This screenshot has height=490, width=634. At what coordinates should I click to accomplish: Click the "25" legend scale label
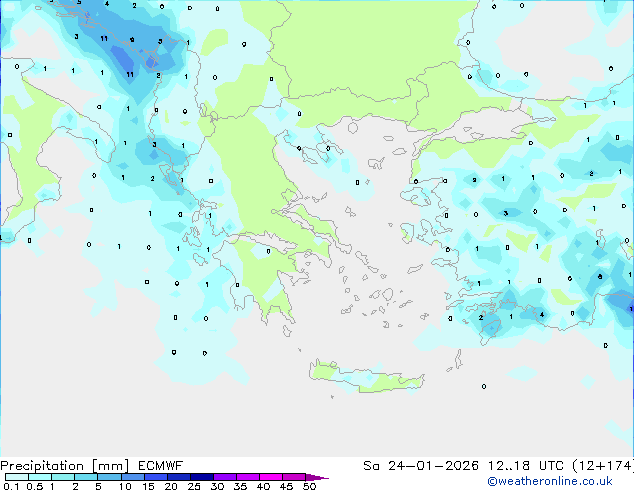pos(194,486)
